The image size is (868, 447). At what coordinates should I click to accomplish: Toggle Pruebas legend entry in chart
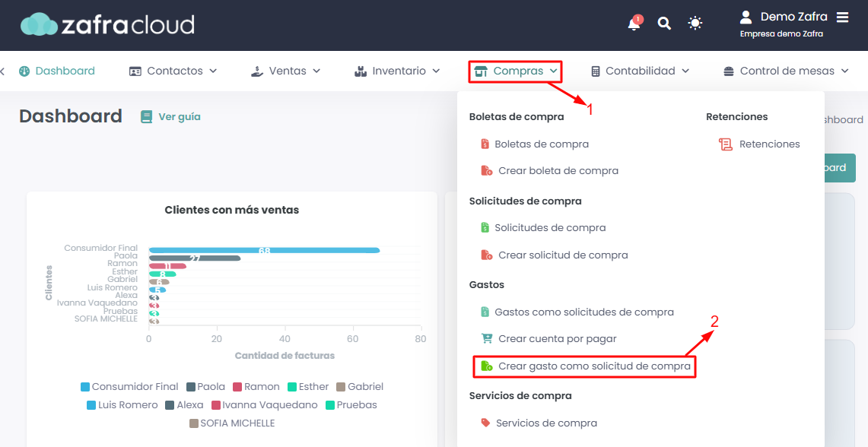click(x=351, y=405)
